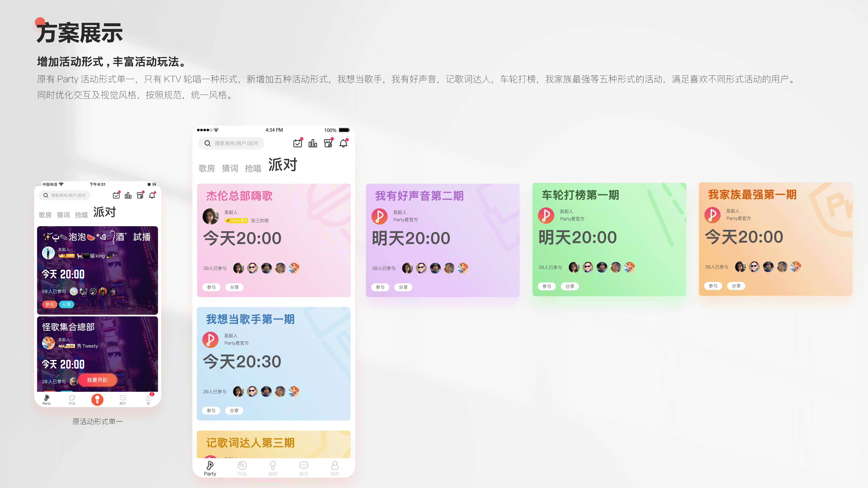Tap 分享 on the 我想当歌手第一期 card
This screenshot has width=868, height=488.
click(x=234, y=411)
